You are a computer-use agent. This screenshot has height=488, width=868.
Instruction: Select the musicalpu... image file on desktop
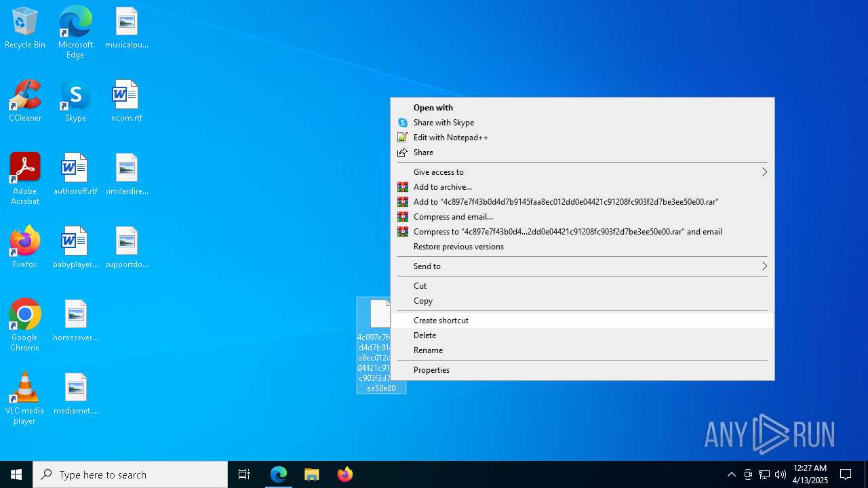127,28
